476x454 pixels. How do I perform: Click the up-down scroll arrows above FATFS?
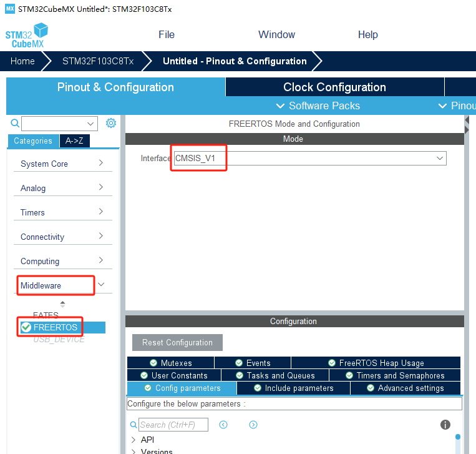point(62,304)
